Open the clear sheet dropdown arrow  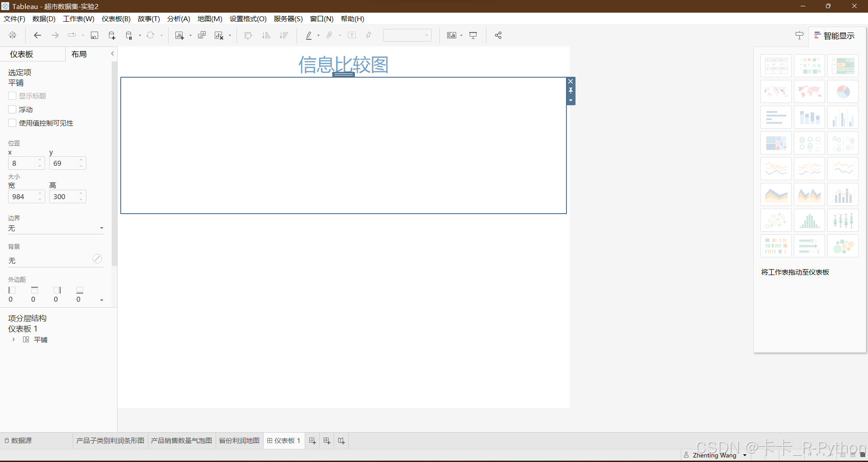230,36
